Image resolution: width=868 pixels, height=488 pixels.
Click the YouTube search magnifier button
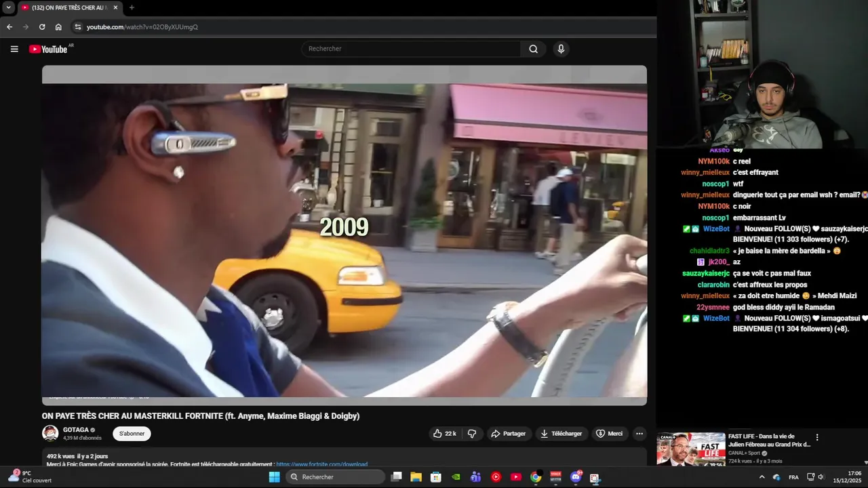pyautogui.click(x=533, y=49)
